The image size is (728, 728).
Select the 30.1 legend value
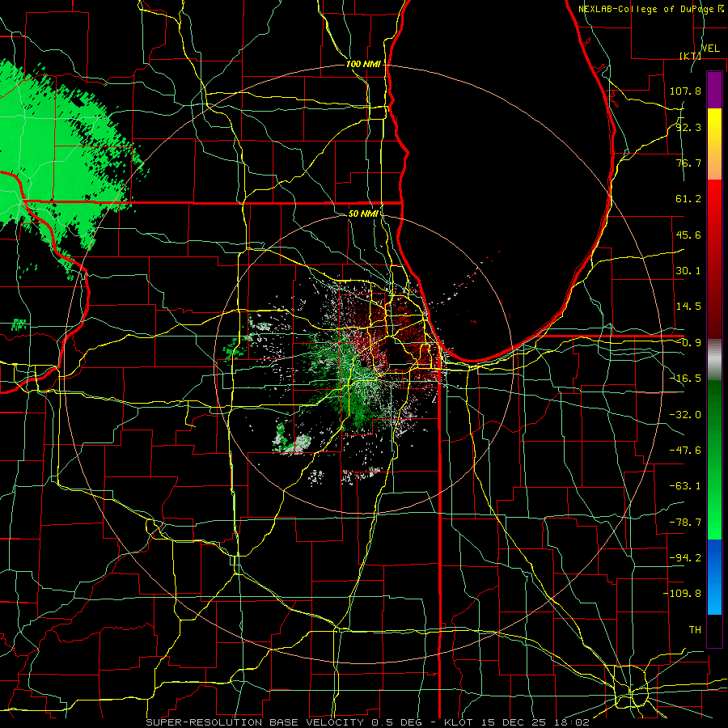(688, 271)
